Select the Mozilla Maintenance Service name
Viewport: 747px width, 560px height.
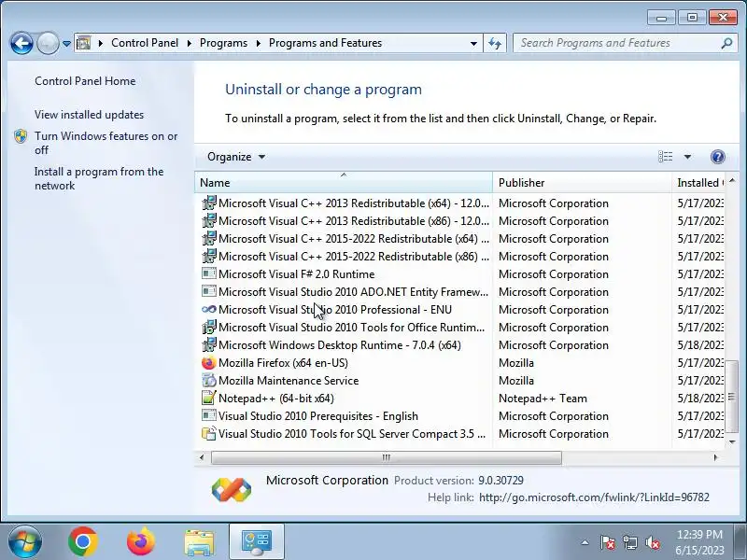click(x=289, y=381)
